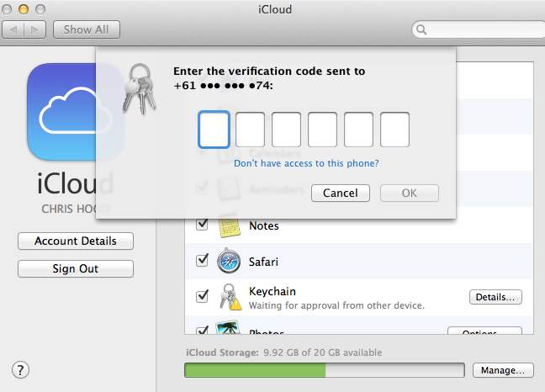545x392 pixels.
Task: Click the iCloud cloud logo
Action: click(x=76, y=112)
